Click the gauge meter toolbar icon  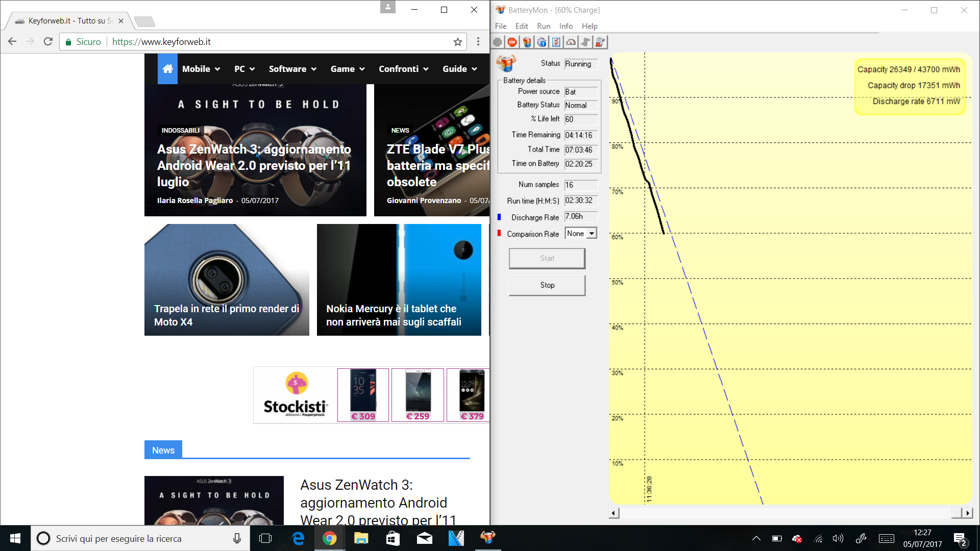571,42
